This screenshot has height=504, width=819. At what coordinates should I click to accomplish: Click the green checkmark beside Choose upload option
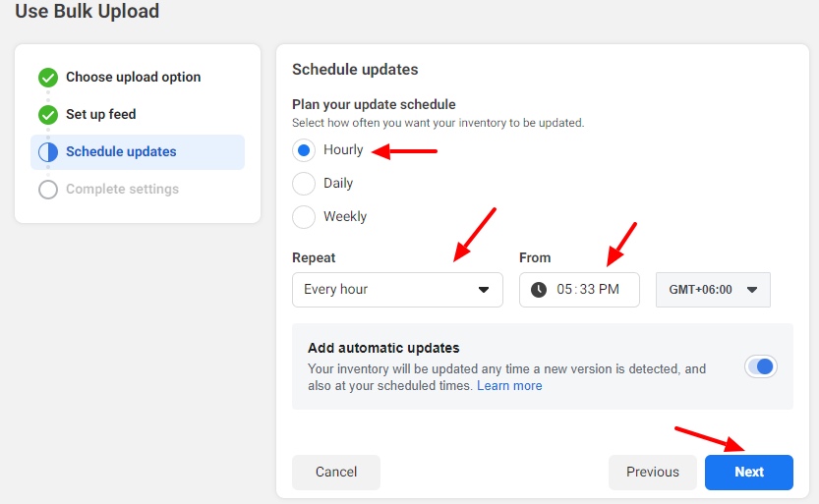(48, 78)
